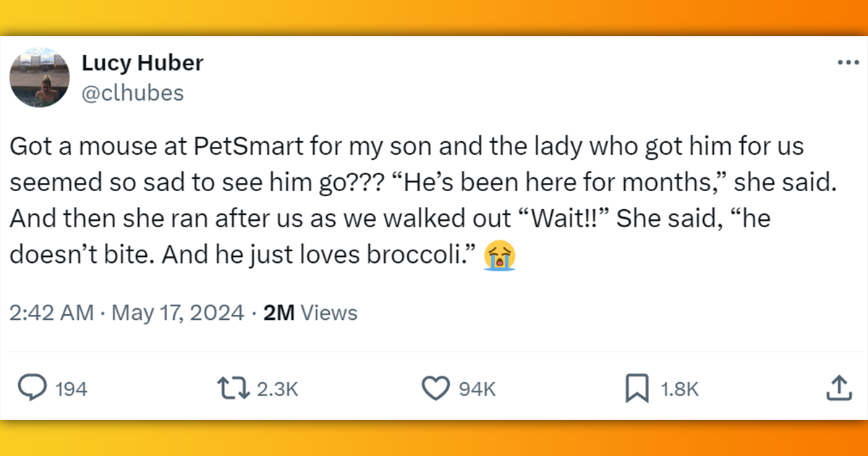
Task: Like the tweet using the heart icon
Action: (x=435, y=388)
